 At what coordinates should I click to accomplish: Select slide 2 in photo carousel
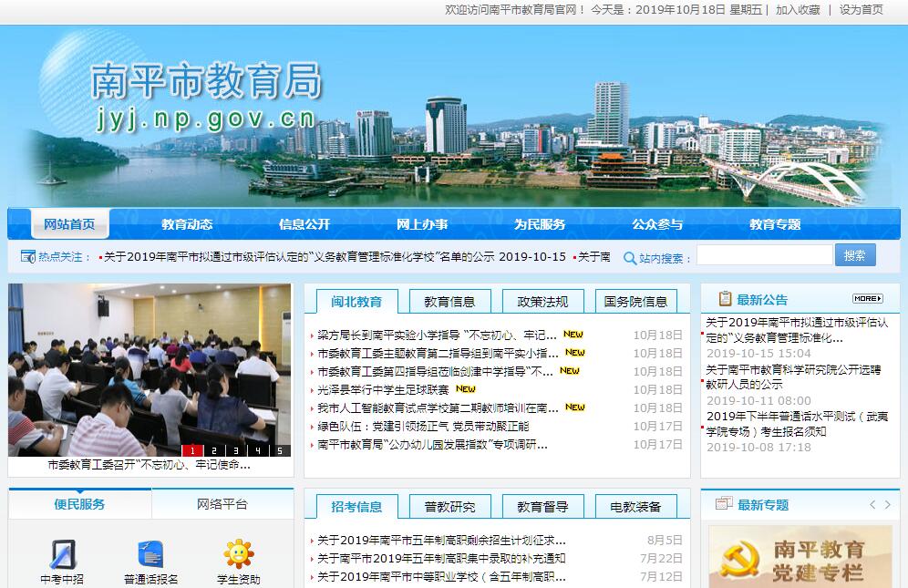point(213,450)
